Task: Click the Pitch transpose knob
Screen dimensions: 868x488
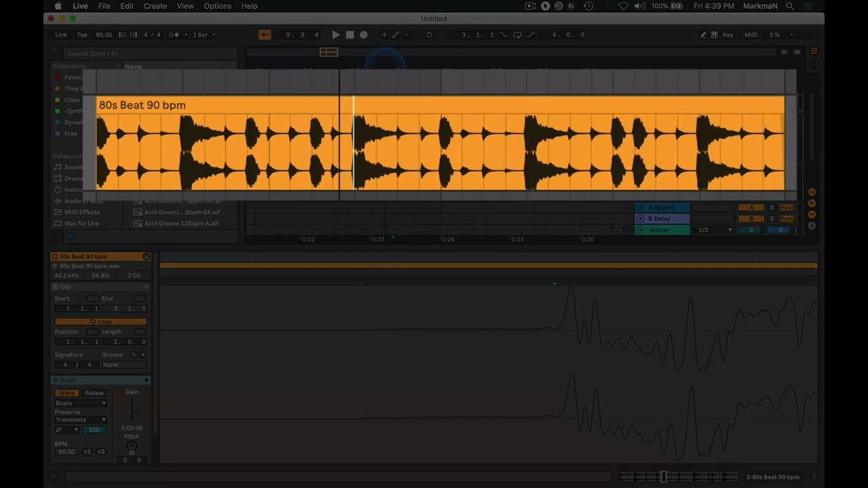Action: point(132,446)
